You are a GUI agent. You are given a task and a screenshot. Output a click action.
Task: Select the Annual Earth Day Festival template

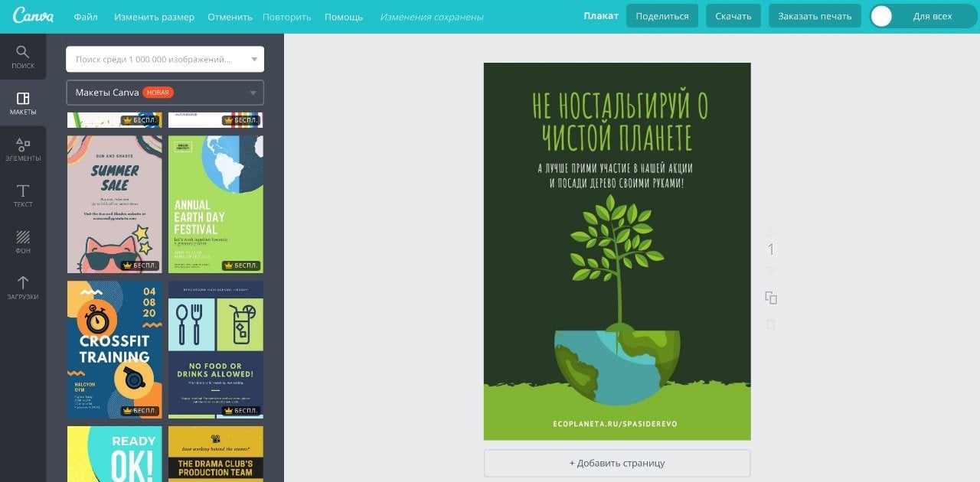[x=216, y=204]
